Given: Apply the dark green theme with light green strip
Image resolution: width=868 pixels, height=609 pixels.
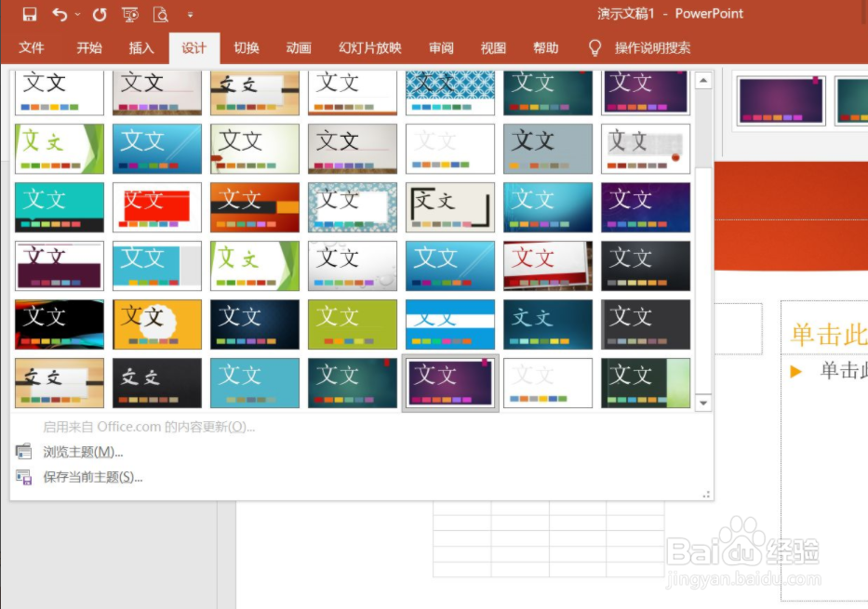Looking at the screenshot, I should click(x=646, y=383).
